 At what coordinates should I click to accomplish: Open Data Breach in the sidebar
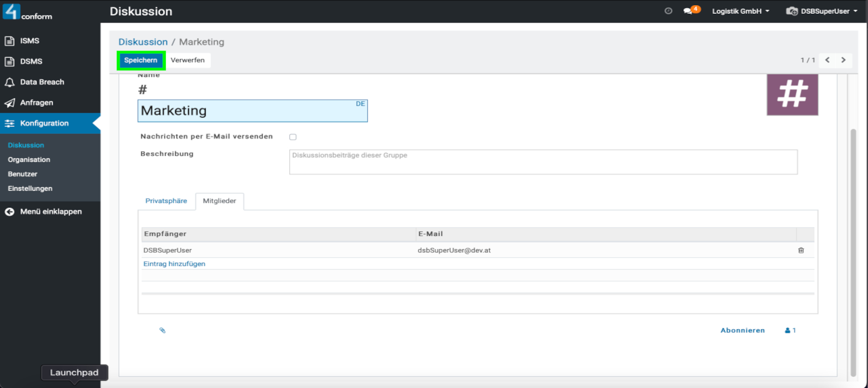coord(42,82)
